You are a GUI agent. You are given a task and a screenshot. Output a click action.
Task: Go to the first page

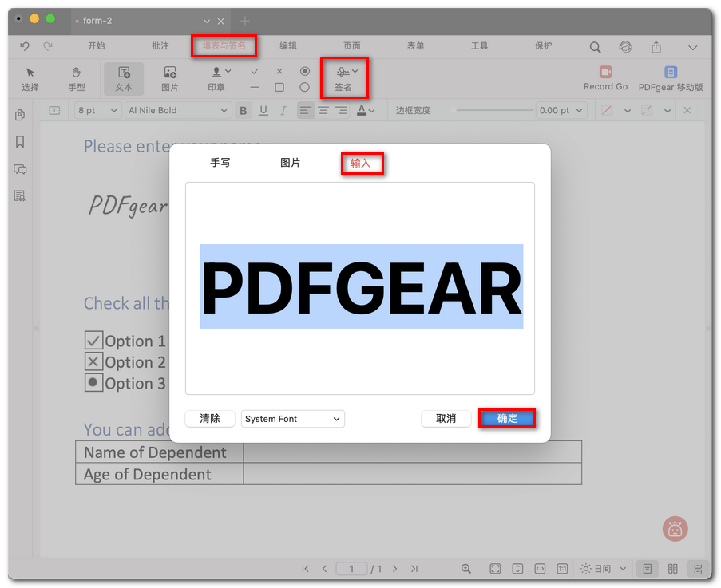tap(305, 569)
